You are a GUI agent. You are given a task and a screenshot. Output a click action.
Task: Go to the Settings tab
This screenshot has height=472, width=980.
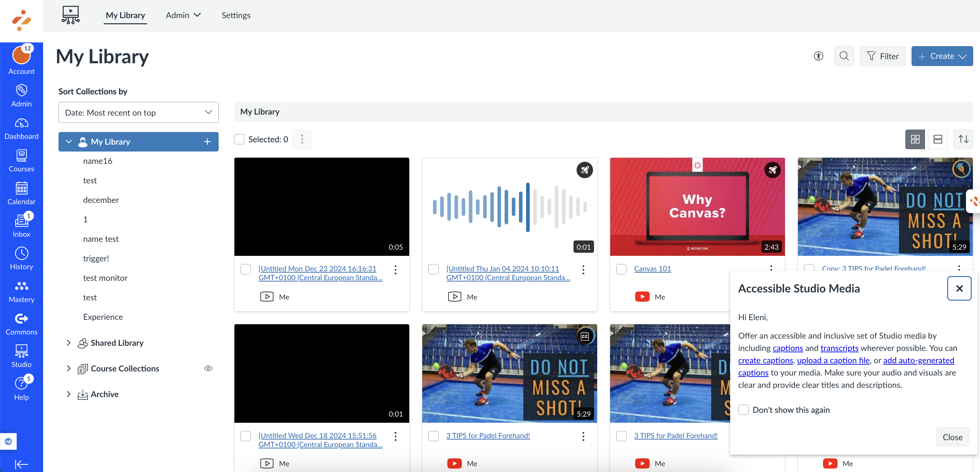click(236, 15)
